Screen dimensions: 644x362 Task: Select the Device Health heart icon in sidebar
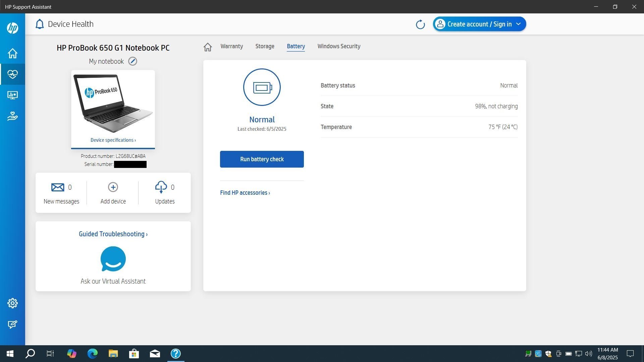[x=12, y=74]
